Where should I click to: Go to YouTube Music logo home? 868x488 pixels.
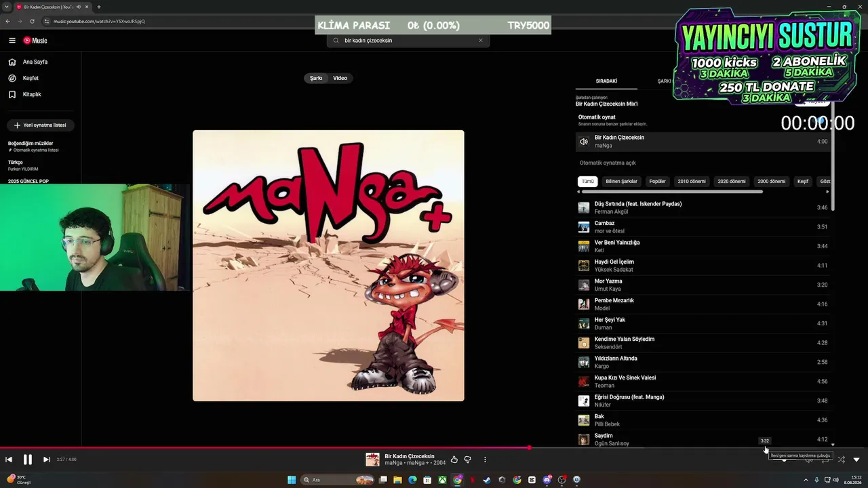(35, 41)
